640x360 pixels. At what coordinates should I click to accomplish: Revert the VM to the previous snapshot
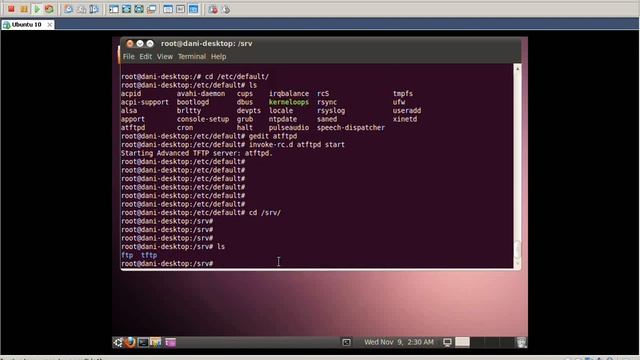pos(81,9)
